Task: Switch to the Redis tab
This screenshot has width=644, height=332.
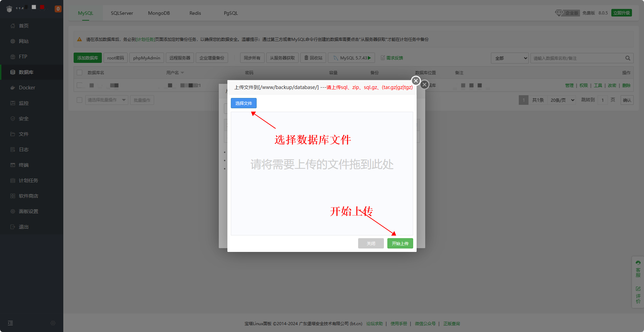Action: coord(195,13)
